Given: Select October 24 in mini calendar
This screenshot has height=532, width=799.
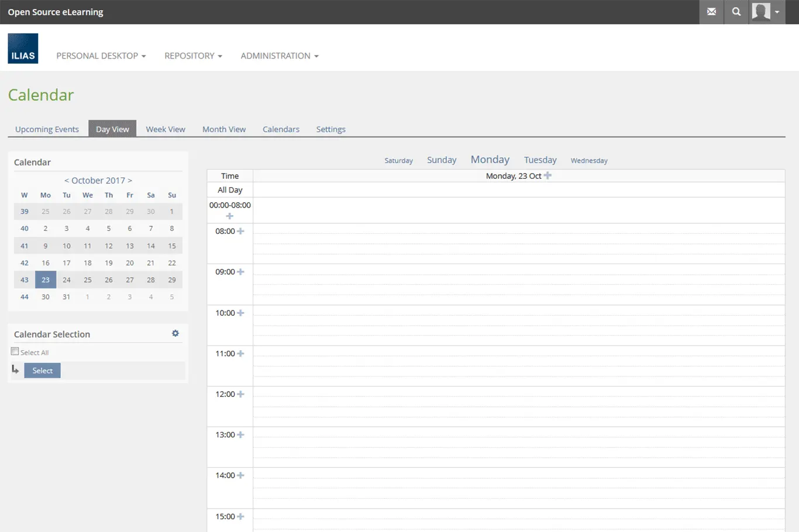Looking at the screenshot, I should click(x=67, y=280).
